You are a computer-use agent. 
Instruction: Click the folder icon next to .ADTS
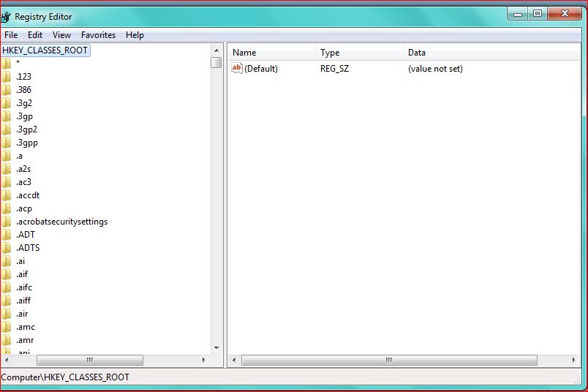coord(6,248)
